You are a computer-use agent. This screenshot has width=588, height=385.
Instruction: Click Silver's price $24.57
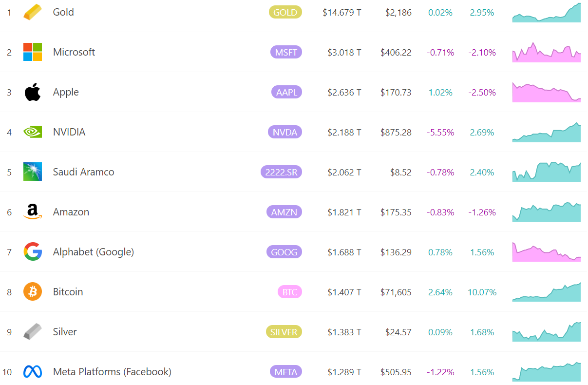(x=398, y=332)
